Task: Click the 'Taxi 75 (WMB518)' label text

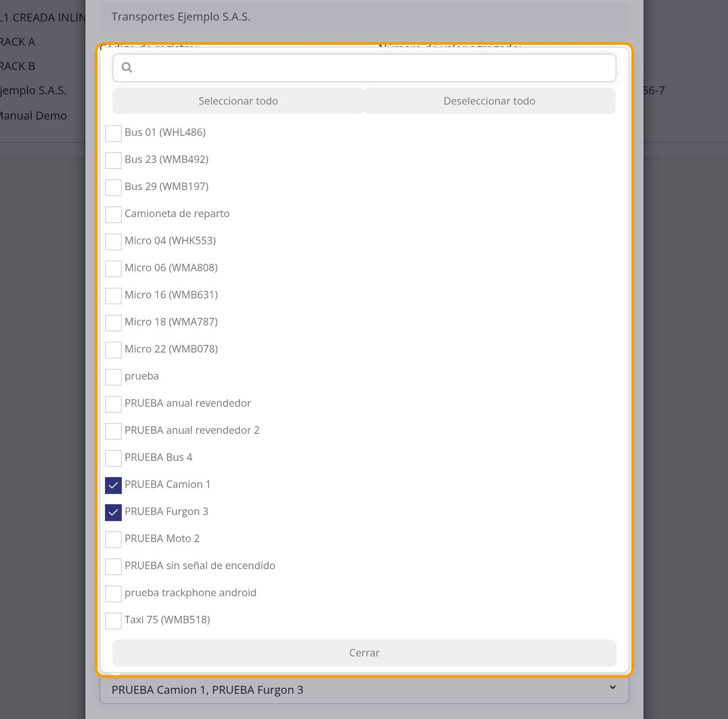Action: coord(167,620)
